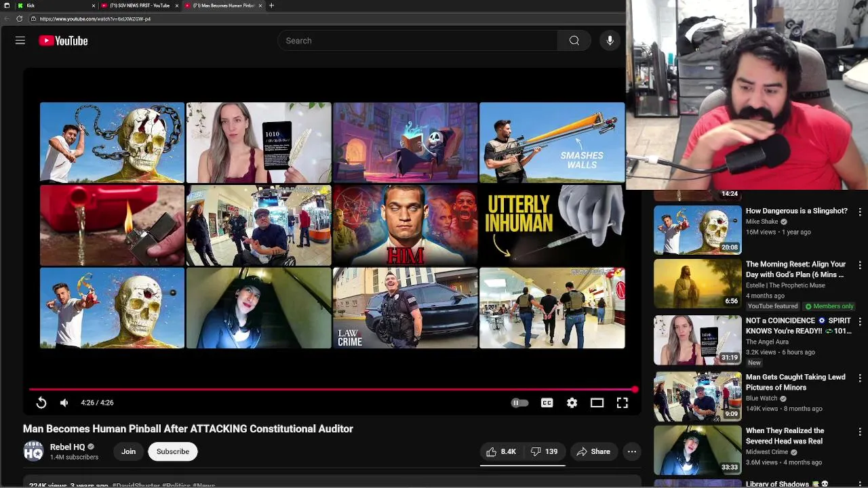Switch to the Kick browser tab

(56, 5)
